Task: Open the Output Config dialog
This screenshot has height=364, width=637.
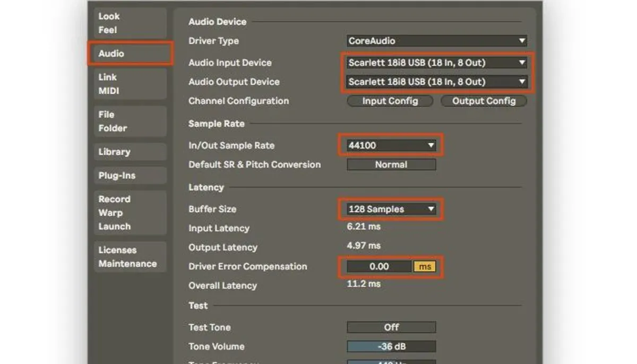Action: pos(484,101)
